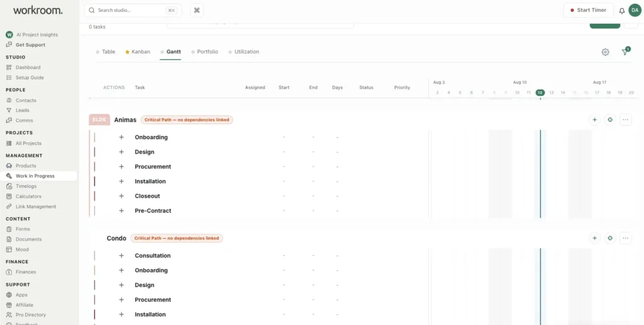This screenshot has height=325, width=644.
Task: Click the Animas ELDE tag
Action: coord(99,120)
